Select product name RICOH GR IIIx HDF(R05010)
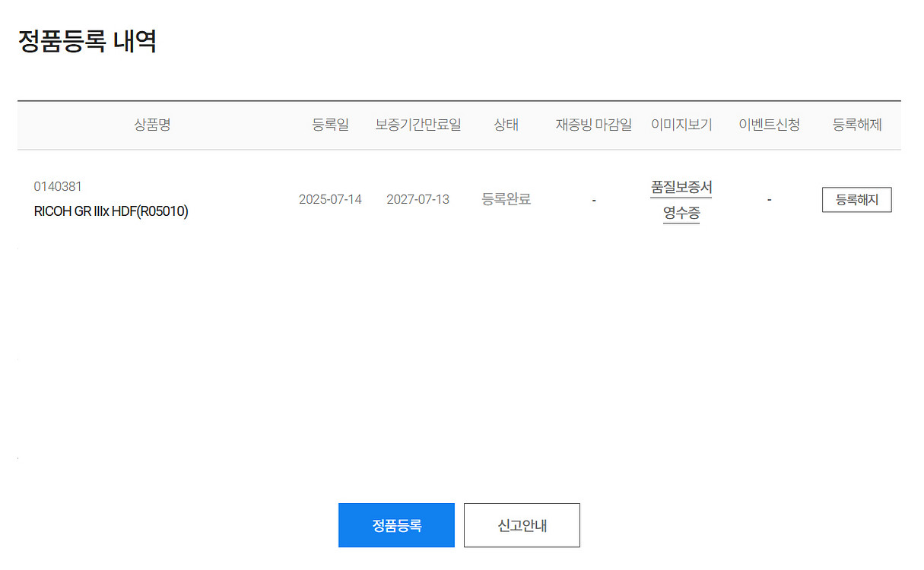The image size is (924, 570). (x=111, y=212)
